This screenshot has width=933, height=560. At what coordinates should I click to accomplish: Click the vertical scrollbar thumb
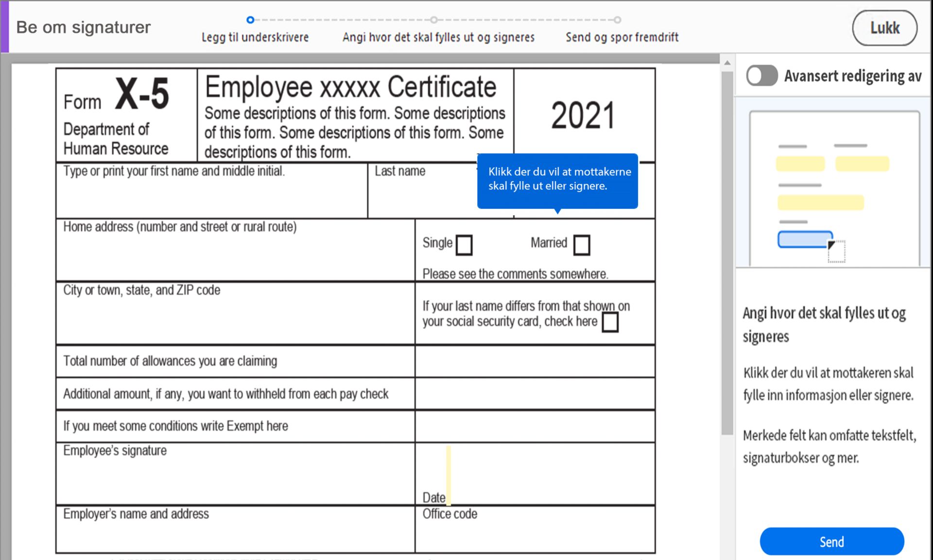pyautogui.click(x=727, y=253)
